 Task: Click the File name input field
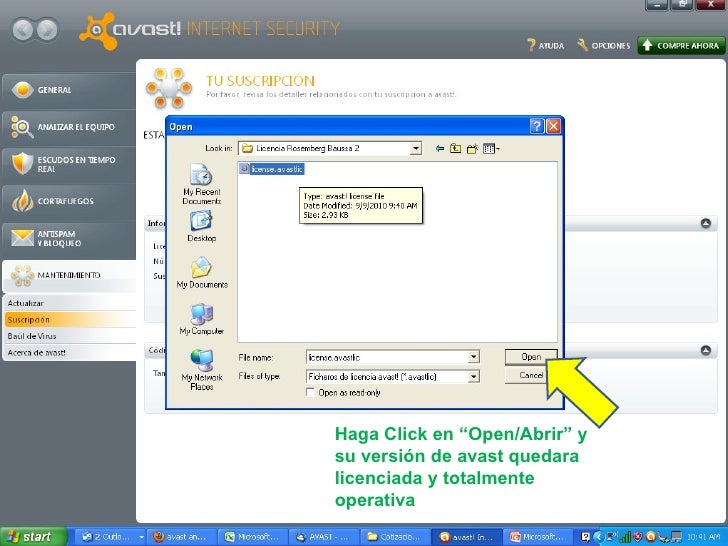point(387,357)
